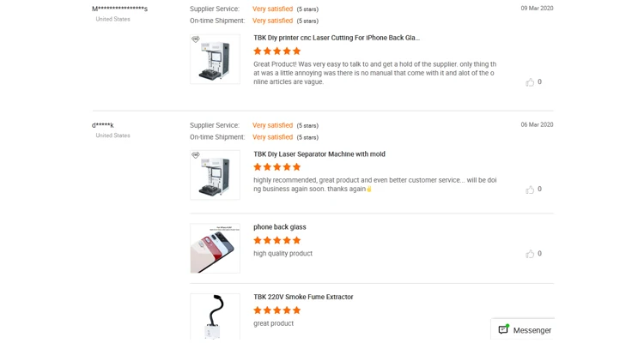
Task: Click thumbs-up on the Laser Separator Machine review
Action: point(530,190)
